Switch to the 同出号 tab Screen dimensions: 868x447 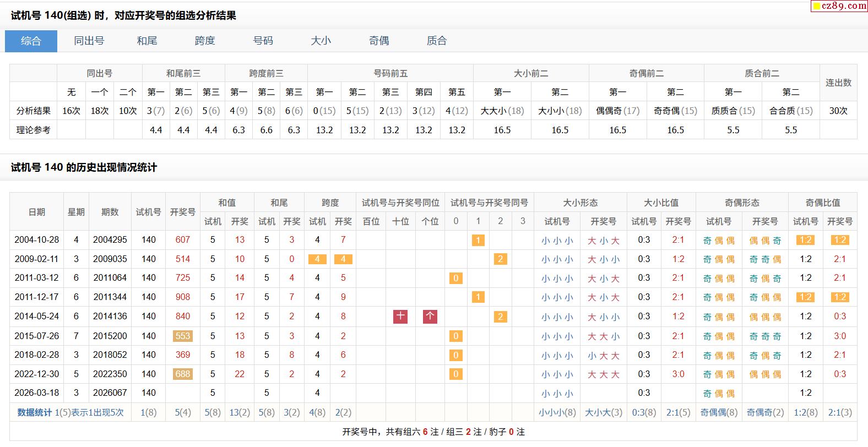coord(89,41)
